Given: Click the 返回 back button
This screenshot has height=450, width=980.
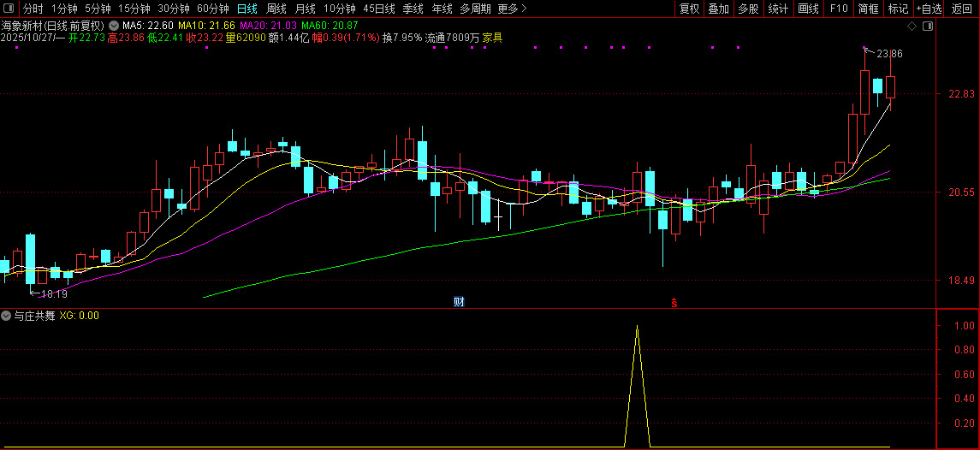Looking at the screenshot, I should [x=962, y=9].
